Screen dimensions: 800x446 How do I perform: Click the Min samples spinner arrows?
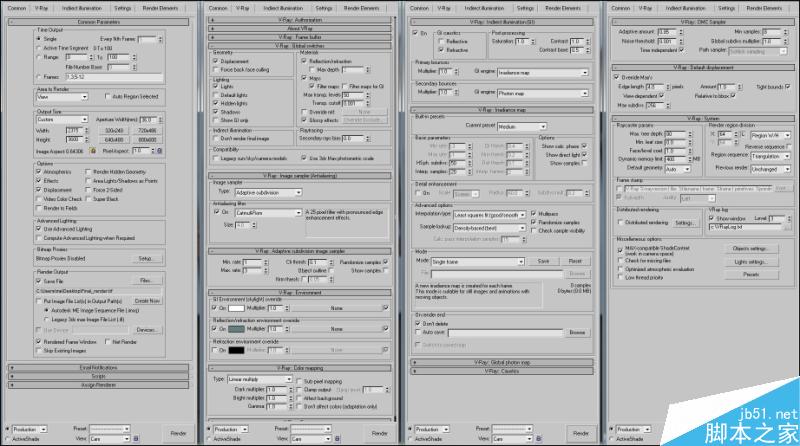785,32
